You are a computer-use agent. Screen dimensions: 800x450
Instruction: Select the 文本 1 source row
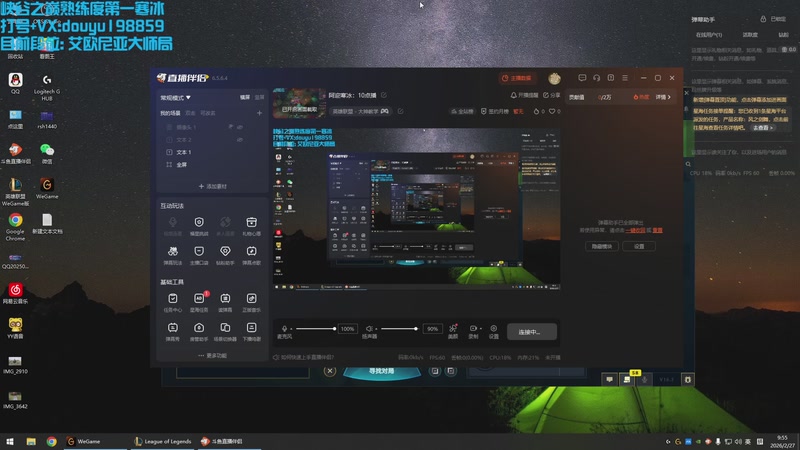[212, 152]
